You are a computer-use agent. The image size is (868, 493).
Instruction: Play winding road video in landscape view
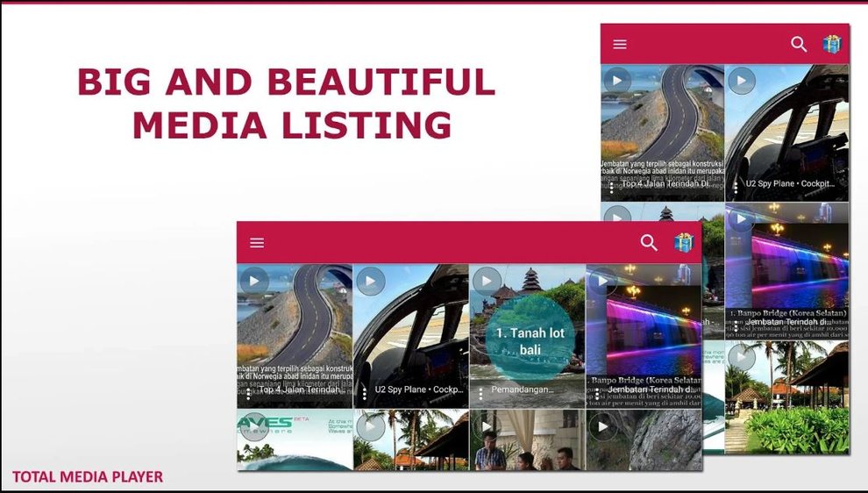pyautogui.click(x=254, y=282)
